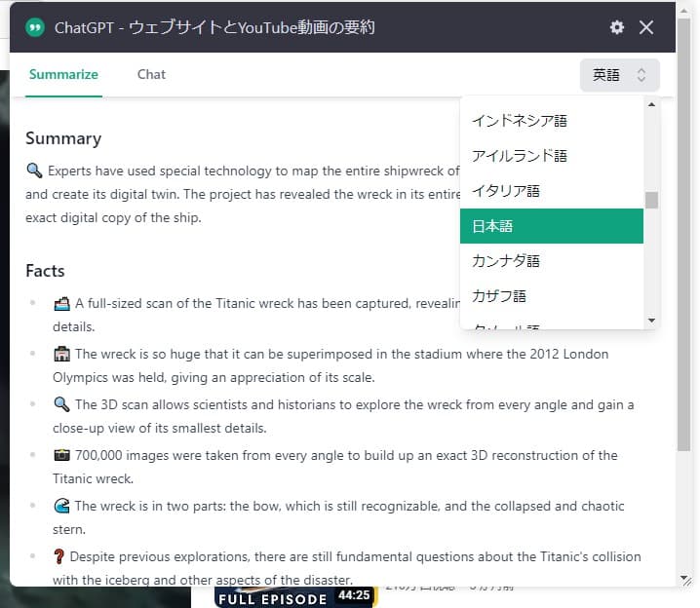Close the ChatGPT summary popup
Image resolution: width=700 pixels, height=608 pixels.
pyautogui.click(x=646, y=27)
